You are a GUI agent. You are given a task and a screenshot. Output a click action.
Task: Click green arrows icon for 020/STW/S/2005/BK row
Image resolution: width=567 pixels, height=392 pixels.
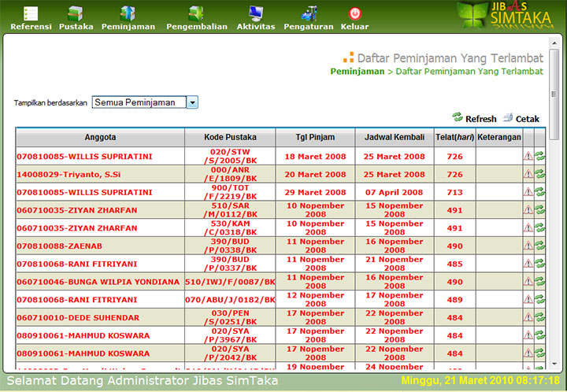pyautogui.click(x=540, y=156)
